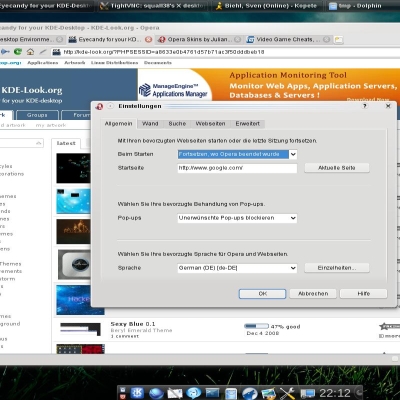Click the 22:12 panel clock

pyautogui.click(x=335, y=393)
